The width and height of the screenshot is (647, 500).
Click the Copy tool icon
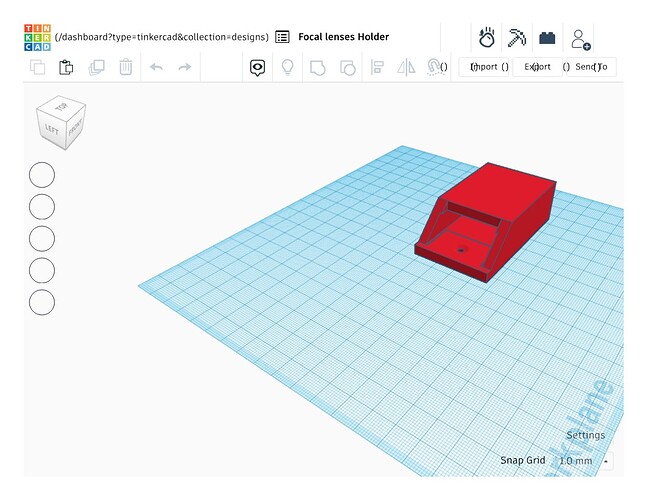click(x=38, y=67)
